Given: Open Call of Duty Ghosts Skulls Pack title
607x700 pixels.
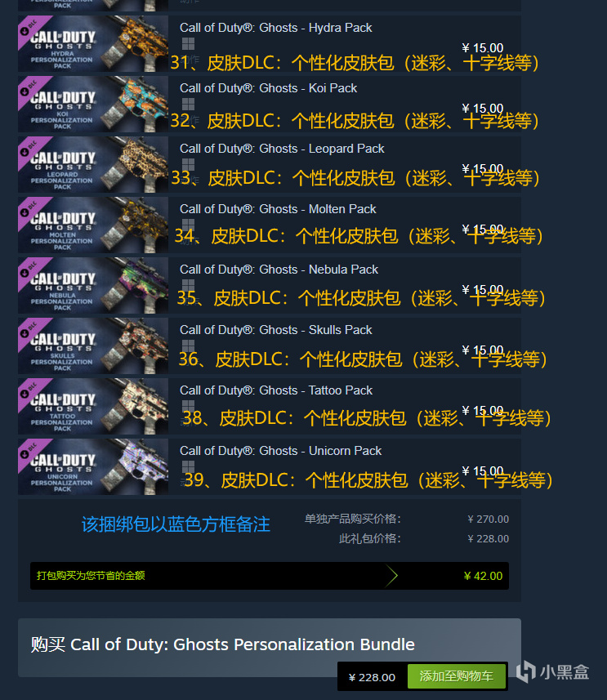Looking at the screenshot, I should point(275,330).
